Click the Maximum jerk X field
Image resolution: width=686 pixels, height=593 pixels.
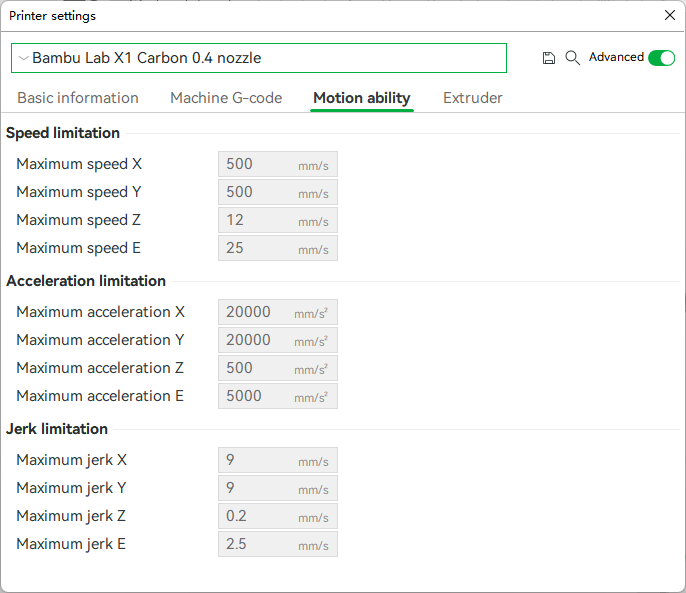(278, 460)
